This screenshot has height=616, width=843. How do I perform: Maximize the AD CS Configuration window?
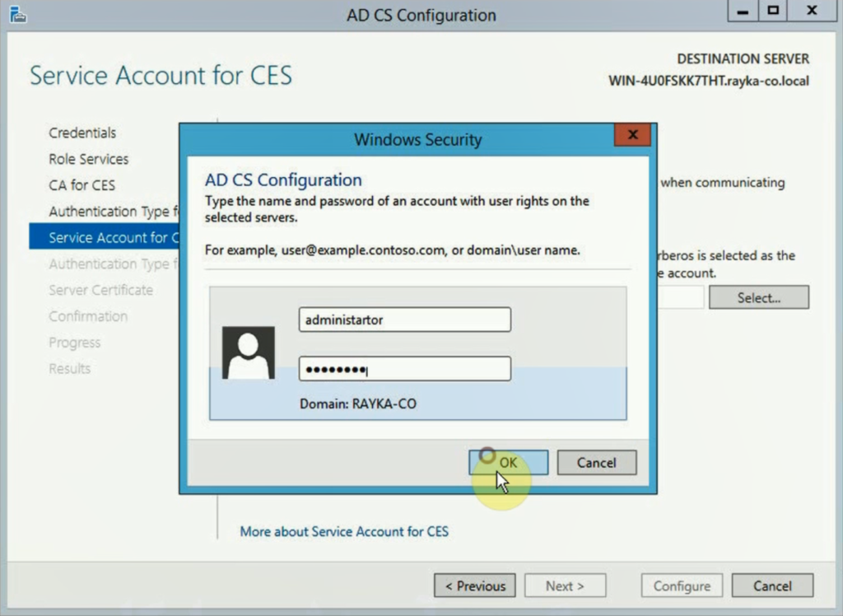(773, 11)
